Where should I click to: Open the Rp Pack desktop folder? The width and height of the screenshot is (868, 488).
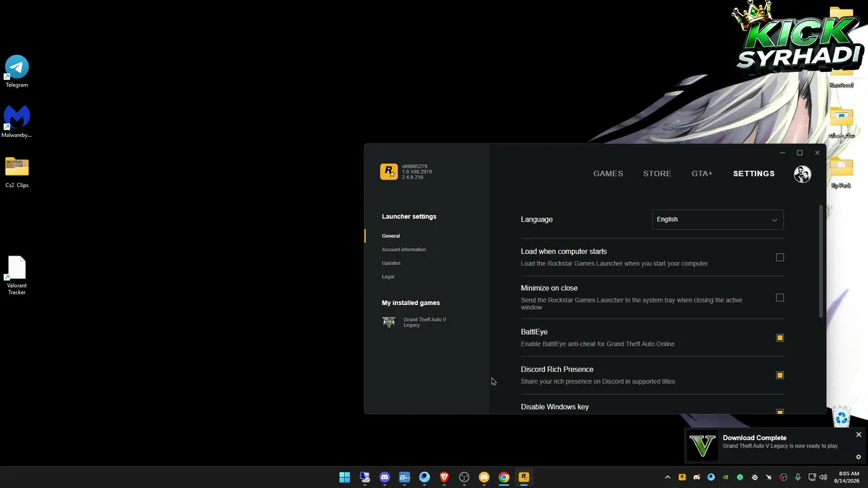(841, 173)
